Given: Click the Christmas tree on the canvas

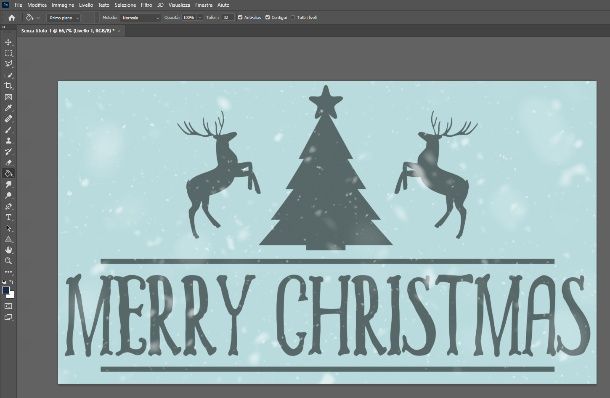Looking at the screenshot, I should coord(326,183).
